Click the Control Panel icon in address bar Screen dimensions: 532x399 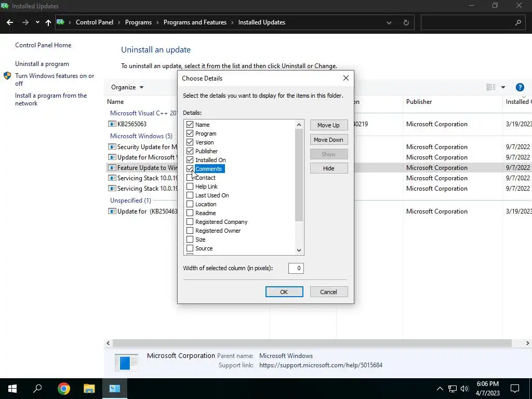pos(60,22)
